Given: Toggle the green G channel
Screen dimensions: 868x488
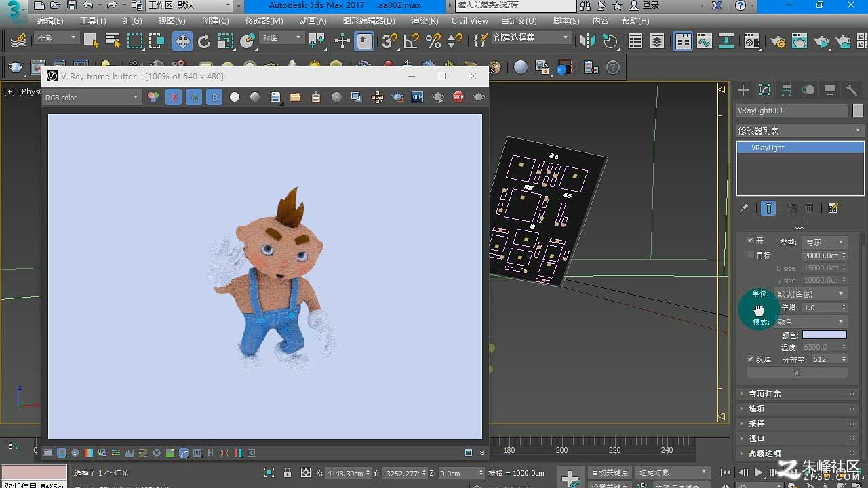Looking at the screenshot, I should 195,98.
